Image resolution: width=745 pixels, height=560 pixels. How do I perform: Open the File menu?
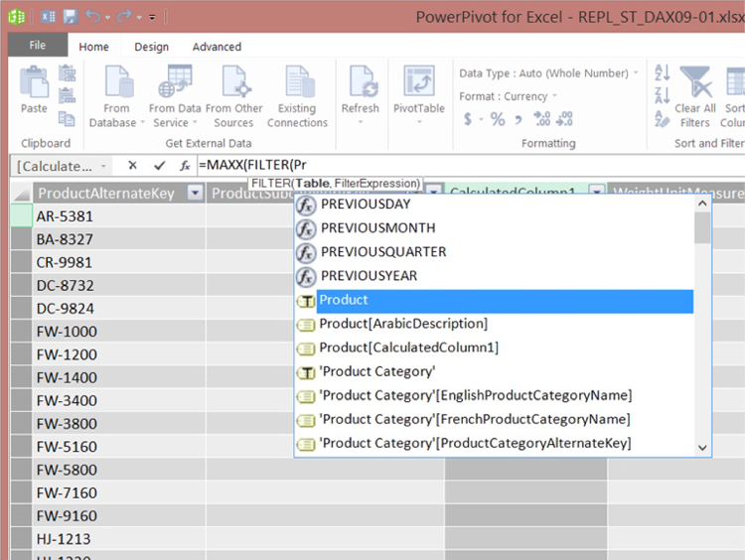coord(38,46)
